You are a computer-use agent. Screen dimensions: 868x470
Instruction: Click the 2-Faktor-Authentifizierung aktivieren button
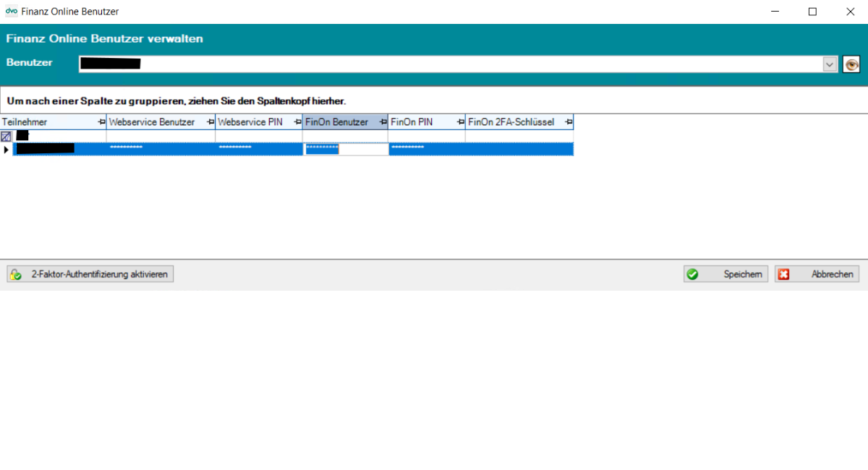[90, 275]
